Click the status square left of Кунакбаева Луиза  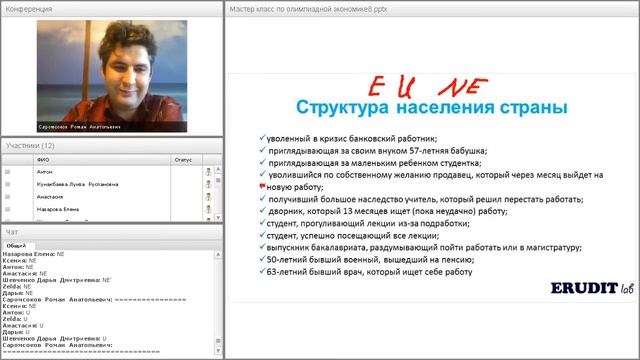click(x=7, y=184)
